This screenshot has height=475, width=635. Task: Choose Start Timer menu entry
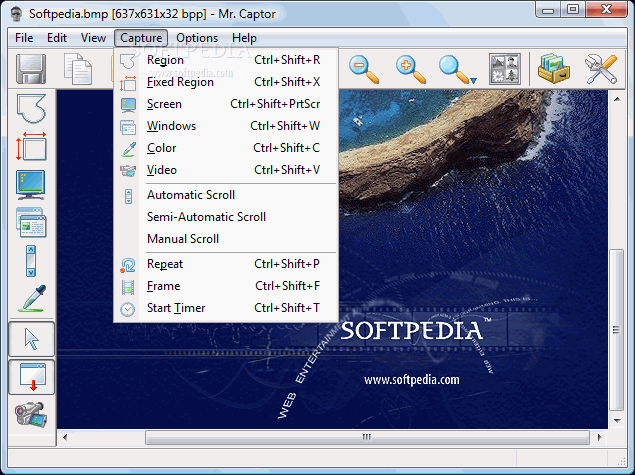pos(226,308)
